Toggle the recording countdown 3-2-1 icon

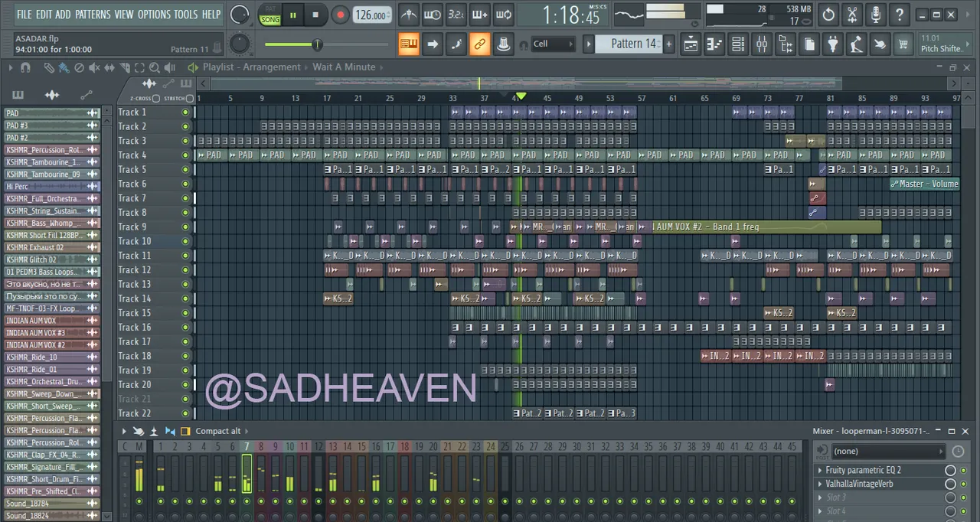click(456, 15)
